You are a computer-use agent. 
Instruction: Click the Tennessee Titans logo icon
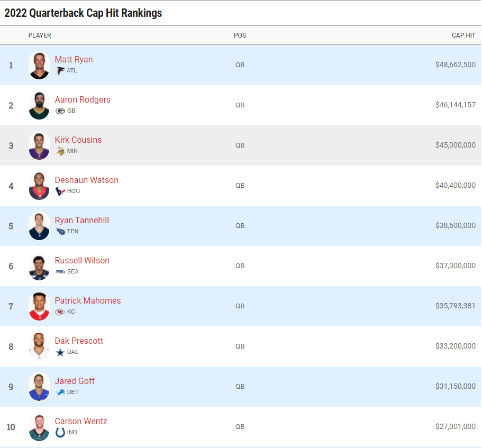(x=60, y=231)
